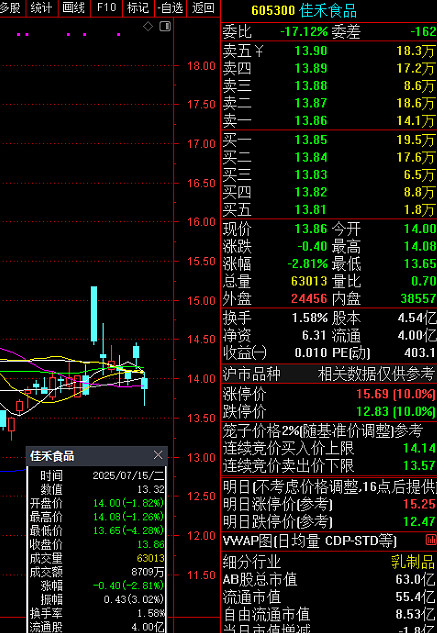Screen dimensions: 437x633
Task: Open the 统计 statistics tool
Action: [x=41, y=8]
